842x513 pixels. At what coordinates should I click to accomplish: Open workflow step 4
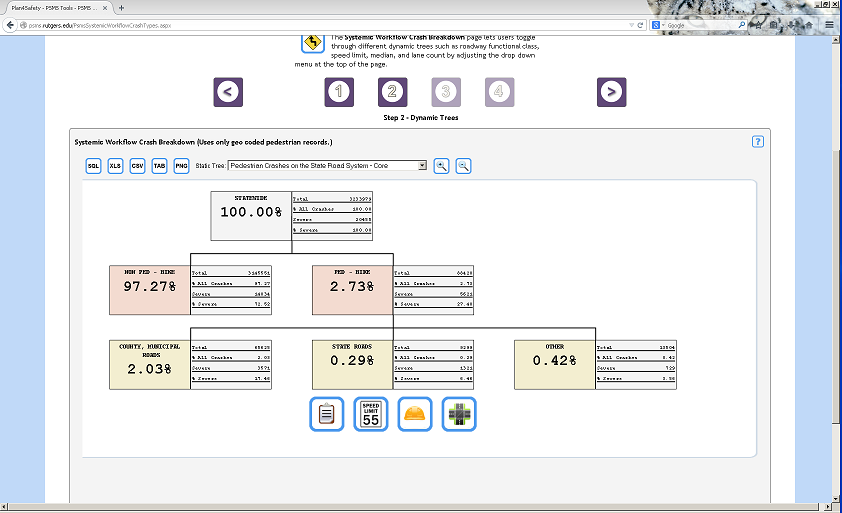click(x=499, y=92)
